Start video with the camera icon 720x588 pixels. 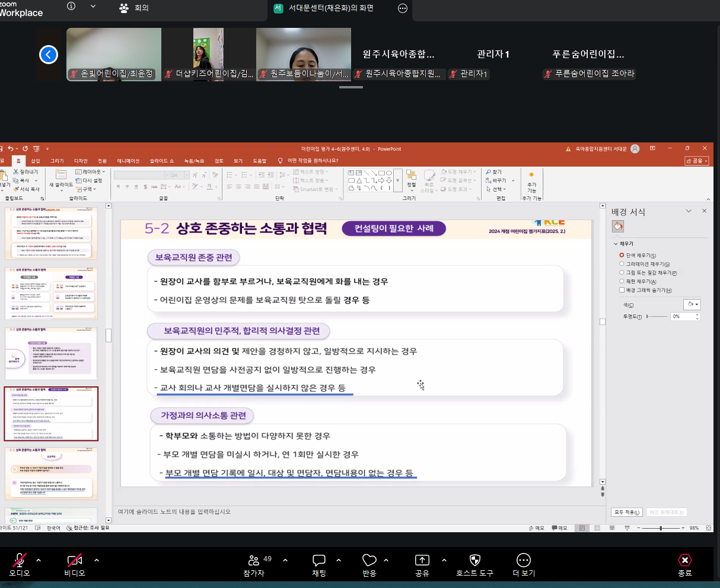click(75, 561)
